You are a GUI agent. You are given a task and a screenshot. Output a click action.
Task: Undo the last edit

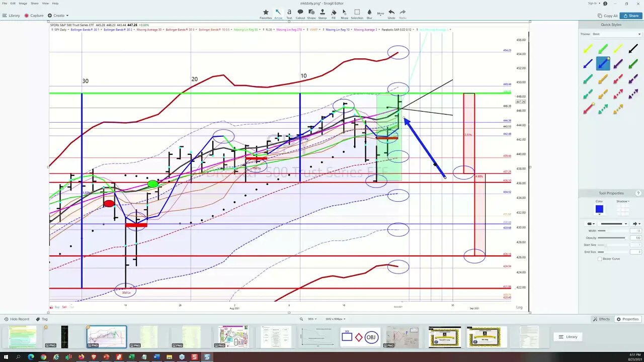(x=391, y=14)
